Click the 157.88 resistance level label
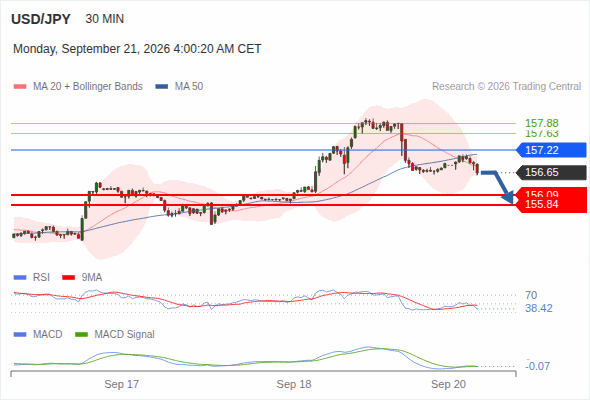590x400 pixels. [x=542, y=123]
